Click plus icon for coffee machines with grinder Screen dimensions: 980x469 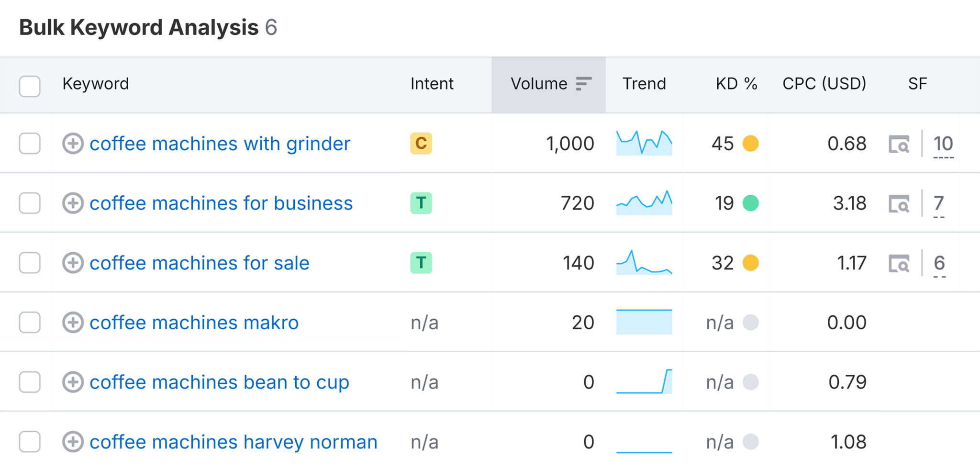[73, 144]
